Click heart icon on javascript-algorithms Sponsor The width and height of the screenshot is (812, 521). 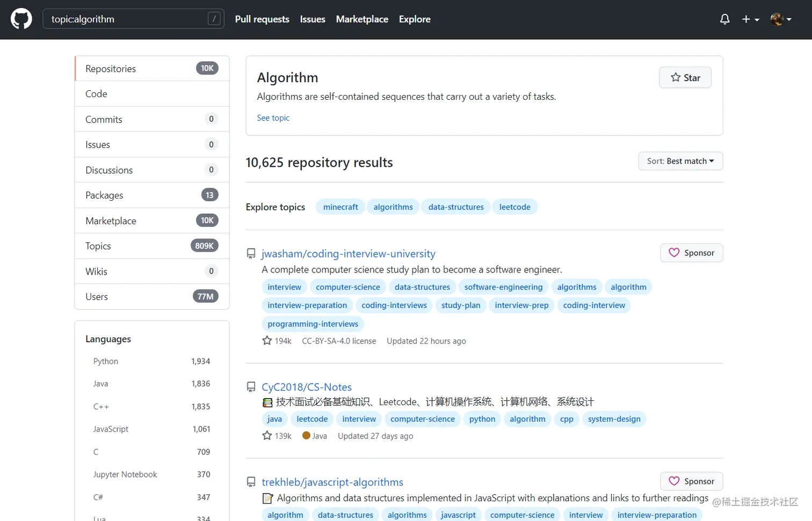coord(674,481)
